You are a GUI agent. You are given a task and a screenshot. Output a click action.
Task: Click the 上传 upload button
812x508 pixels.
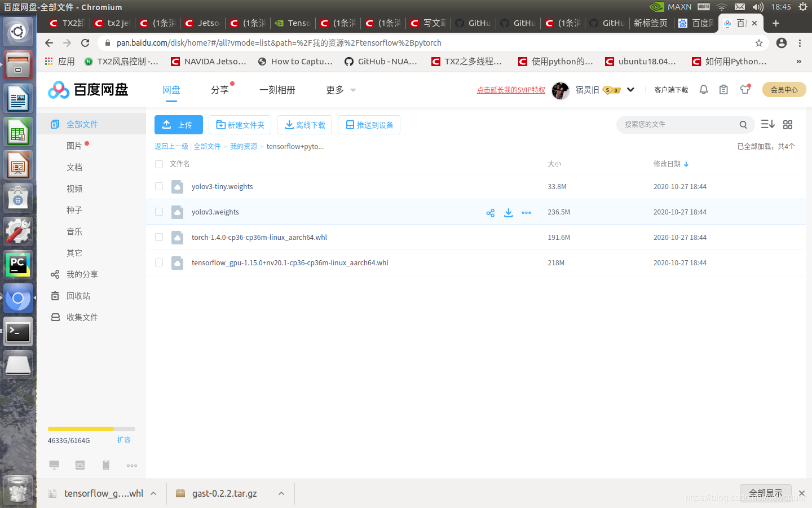click(179, 125)
